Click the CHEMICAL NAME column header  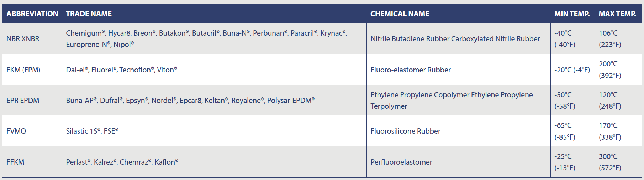(400, 14)
